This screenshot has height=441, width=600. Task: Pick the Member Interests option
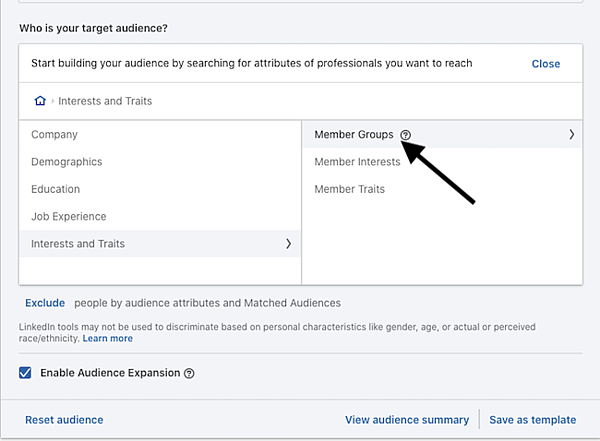pos(357,162)
